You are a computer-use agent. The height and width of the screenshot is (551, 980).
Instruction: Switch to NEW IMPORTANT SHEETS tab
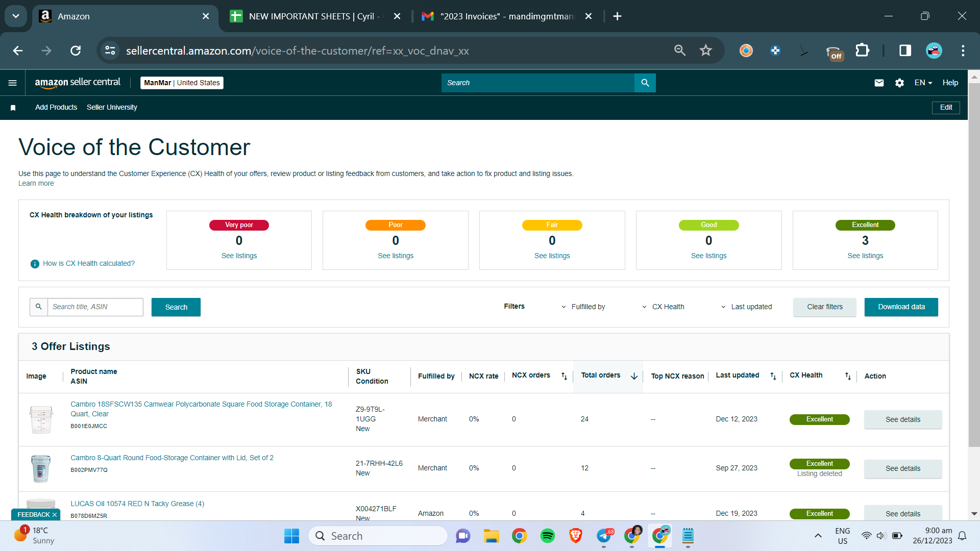tap(314, 16)
